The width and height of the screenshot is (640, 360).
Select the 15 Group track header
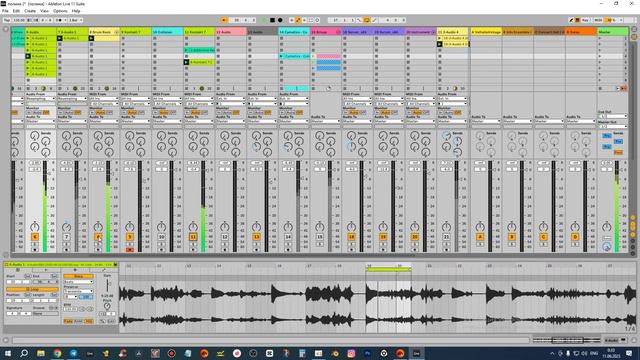click(x=326, y=32)
